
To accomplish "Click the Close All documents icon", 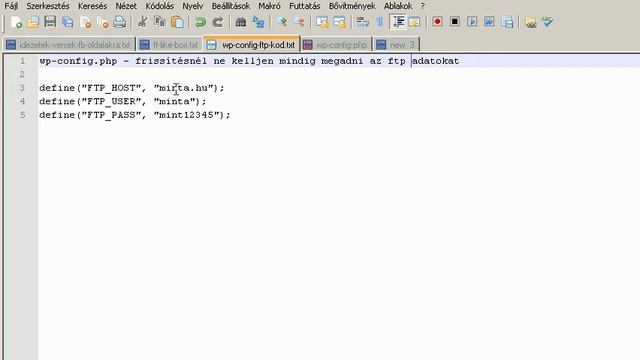I will click(x=102, y=22).
